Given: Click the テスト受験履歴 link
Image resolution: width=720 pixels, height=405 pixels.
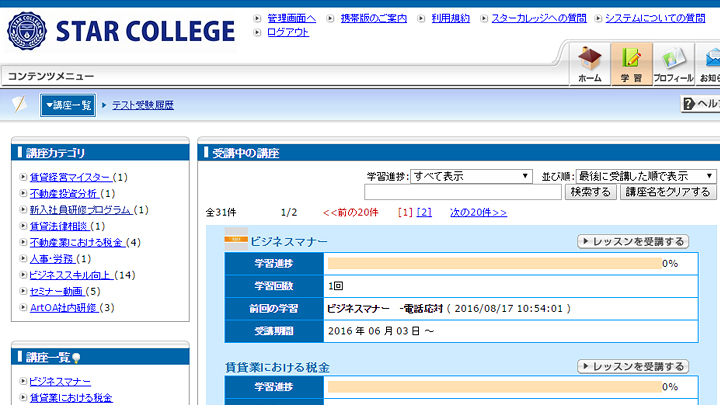Looking at the screenshot, I should (x=142, y=105).
